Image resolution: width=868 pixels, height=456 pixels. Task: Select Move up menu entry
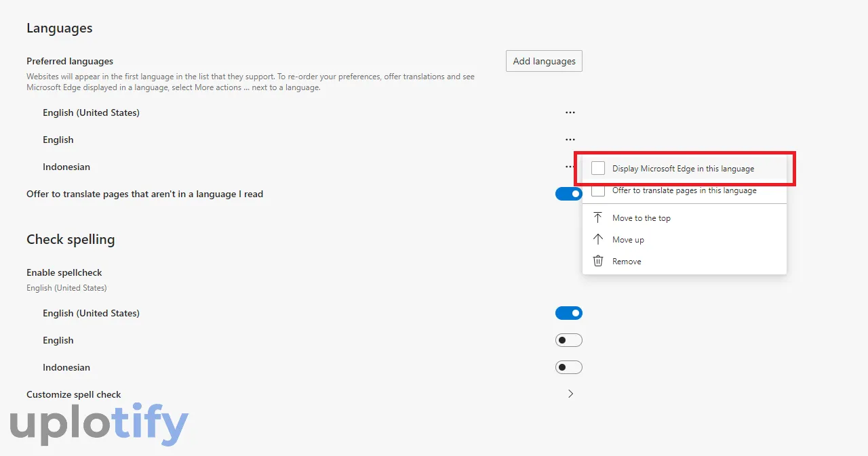[x=684, y=239]
